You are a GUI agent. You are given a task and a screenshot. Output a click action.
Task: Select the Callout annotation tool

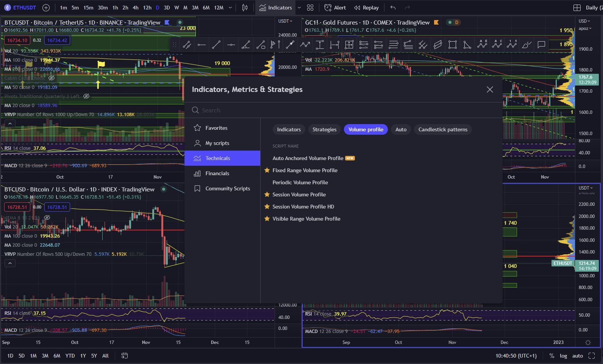(541, 45)
